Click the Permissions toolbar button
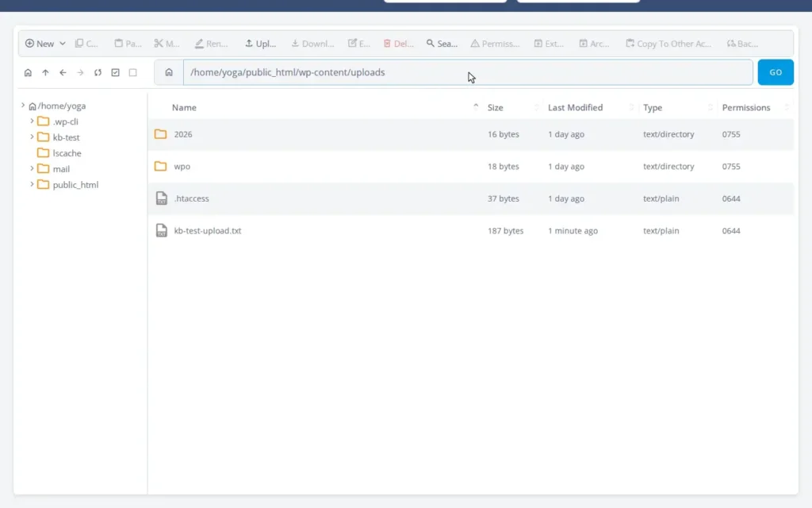The height and width of the screenshot is (508, 812). pyautogui.click(x=495, y=44)
